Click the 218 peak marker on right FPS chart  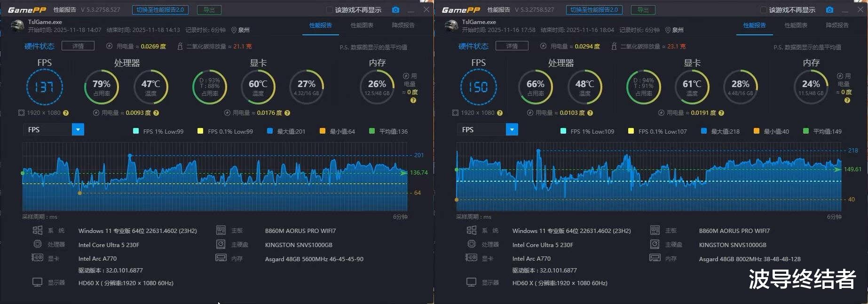[x=538, y=151]
